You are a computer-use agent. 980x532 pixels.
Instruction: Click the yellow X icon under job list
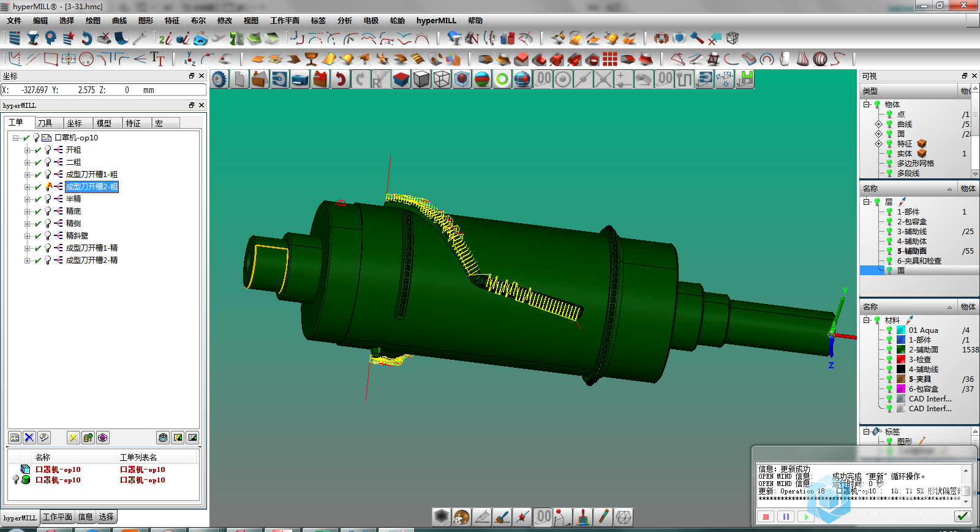coord(73,438)
